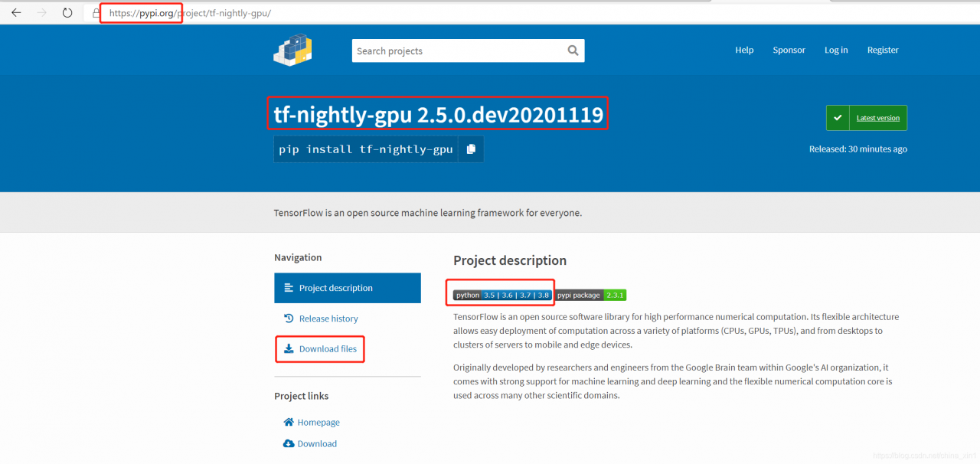Click the Released: 30 minutes ago text
Image resolution: width=980 pixels, height=464 pixels.
[858, 149]
